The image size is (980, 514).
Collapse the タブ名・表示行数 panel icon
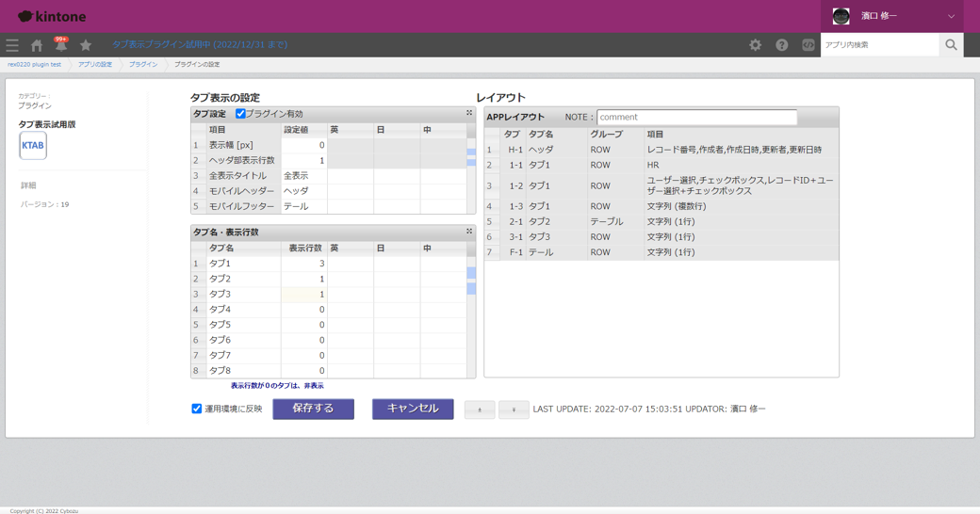click(469, 231)
